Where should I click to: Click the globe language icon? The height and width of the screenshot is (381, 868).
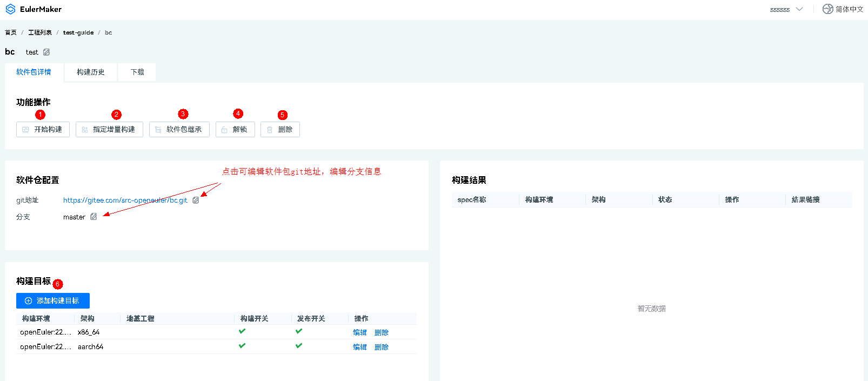click(x=827, y=9)
